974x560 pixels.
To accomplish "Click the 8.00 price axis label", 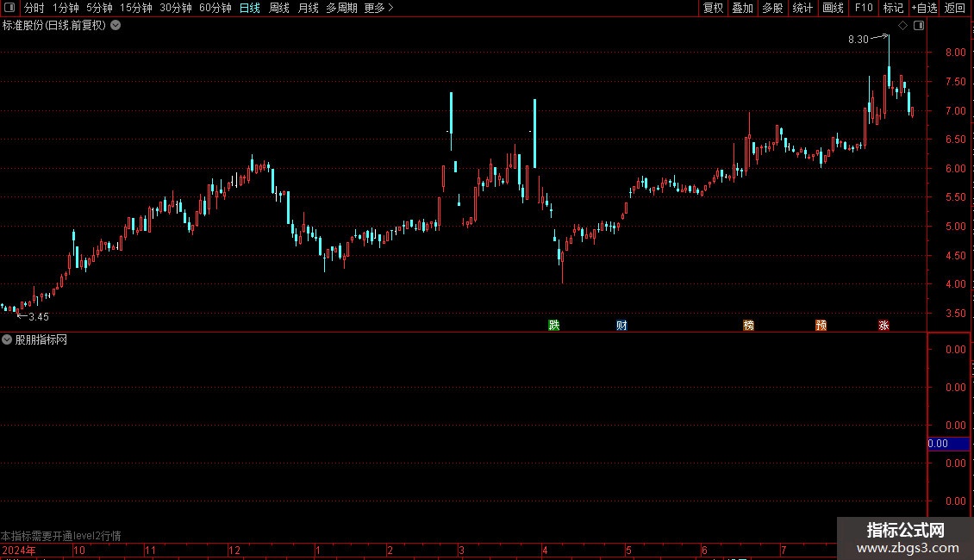I will point(955,53).
